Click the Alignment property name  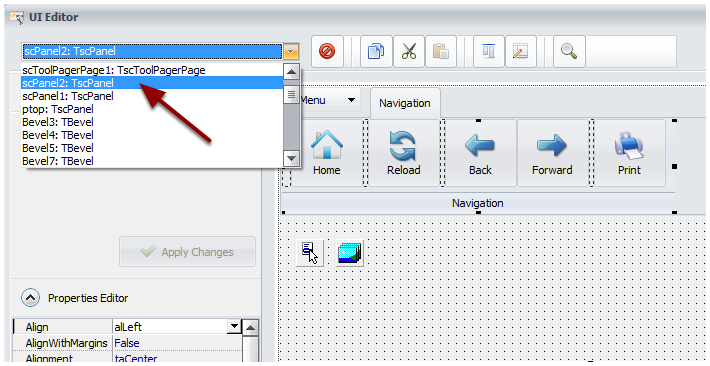click(49, 358)
